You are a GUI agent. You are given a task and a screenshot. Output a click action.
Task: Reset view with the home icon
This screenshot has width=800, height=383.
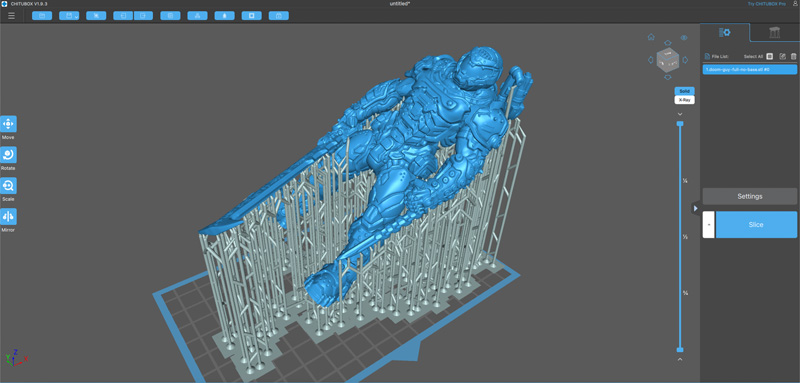(651, 37)
